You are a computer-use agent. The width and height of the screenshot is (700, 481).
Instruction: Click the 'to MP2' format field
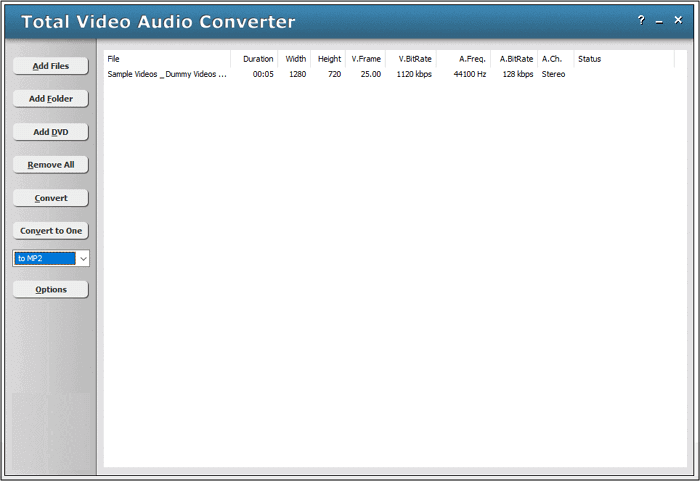coord(44,259)
